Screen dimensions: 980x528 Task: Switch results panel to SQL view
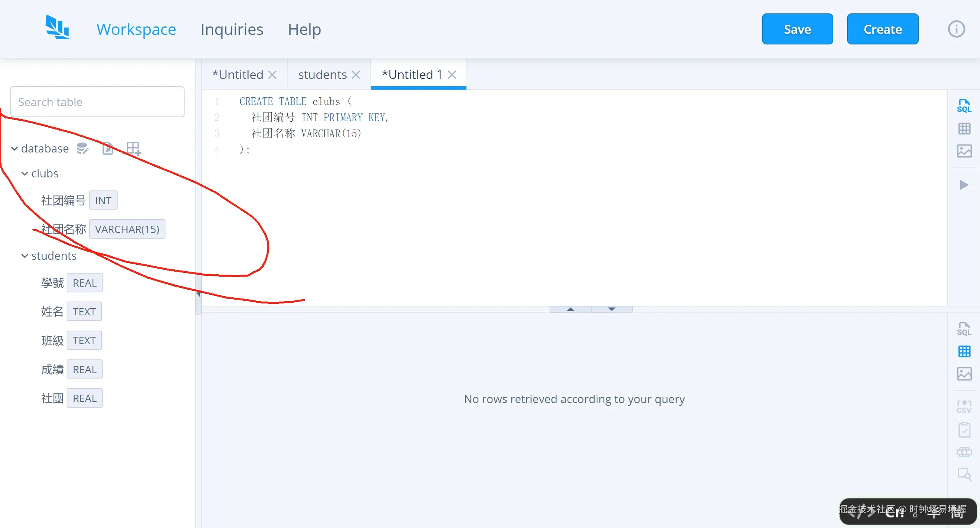pos(964,329)
